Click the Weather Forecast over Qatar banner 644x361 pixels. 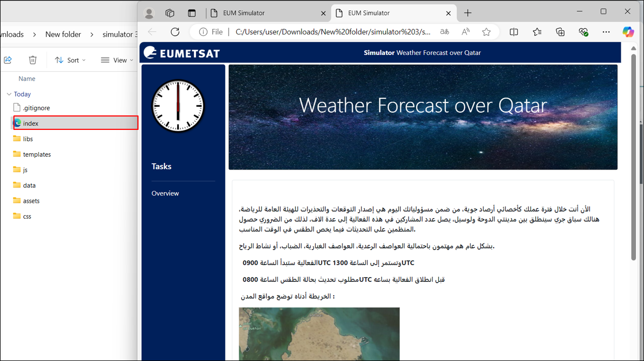point(423,117)
